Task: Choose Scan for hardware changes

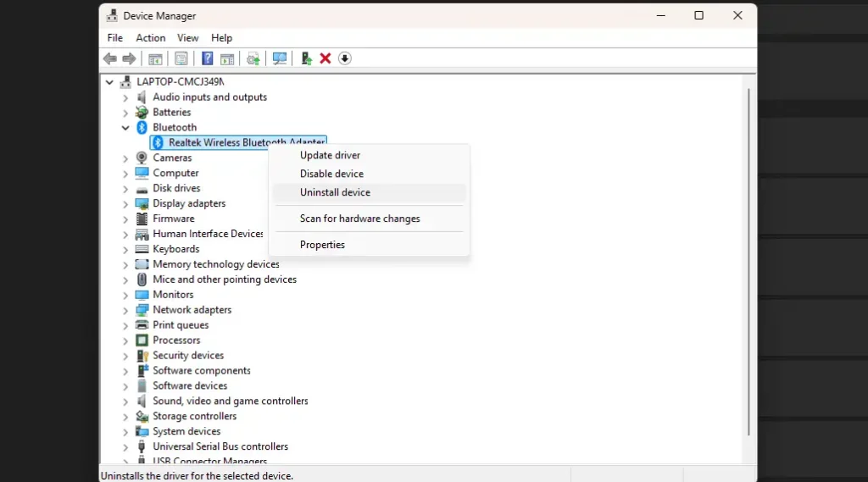Action: pyautogui.click(x=370, y=219)
